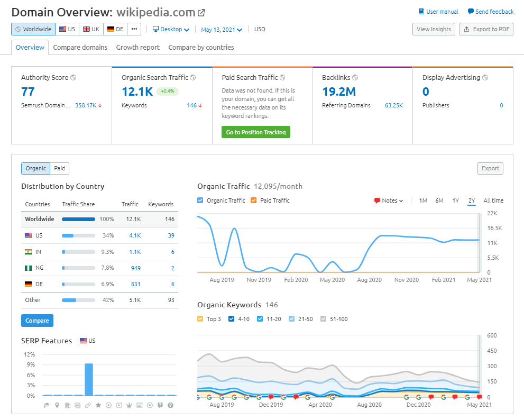Click the site links chain icon in SERP Features

point(88,405)
